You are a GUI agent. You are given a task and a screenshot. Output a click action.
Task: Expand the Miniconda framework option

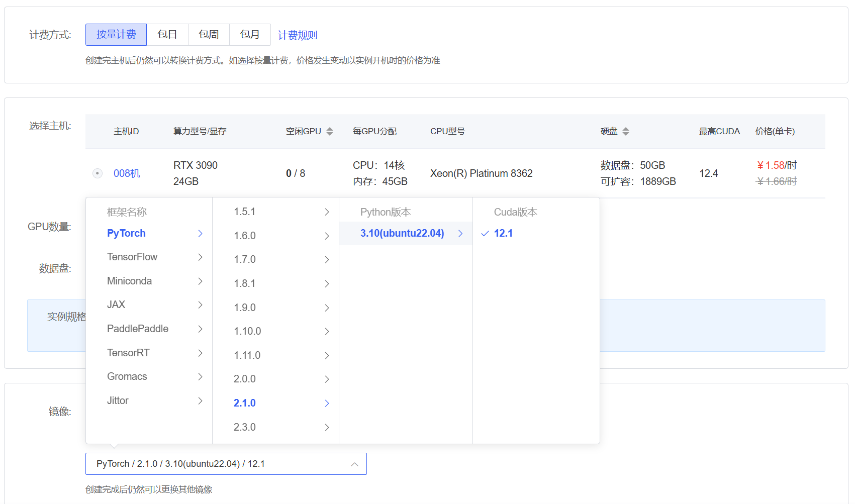[129, 281]
